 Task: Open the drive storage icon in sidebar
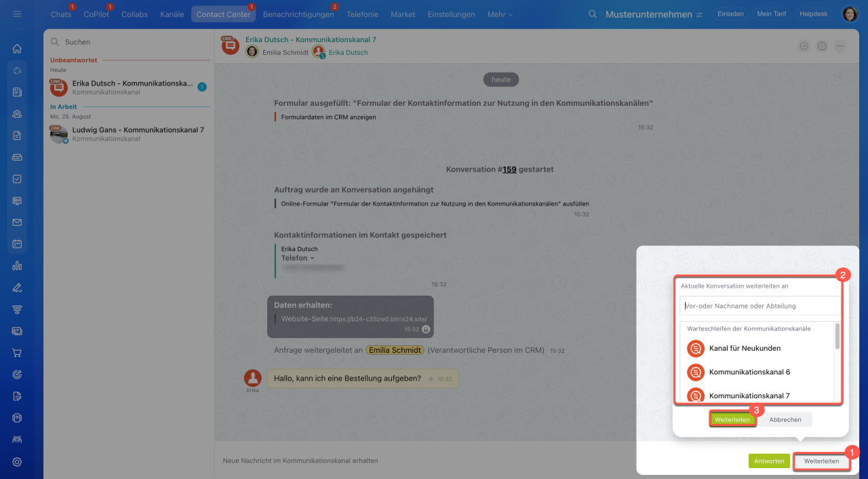point(17,157)
